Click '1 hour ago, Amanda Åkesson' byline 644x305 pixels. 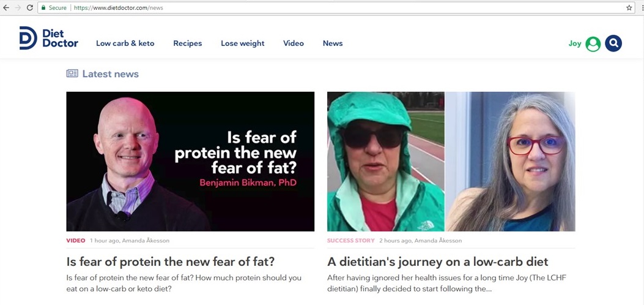tap(130, 241)
